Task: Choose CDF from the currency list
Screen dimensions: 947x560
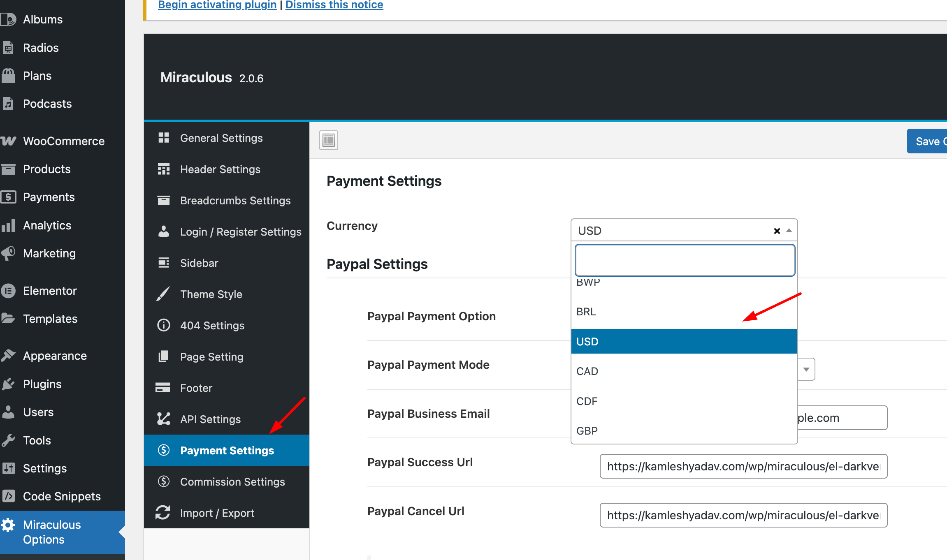Action: coord(684,401)
